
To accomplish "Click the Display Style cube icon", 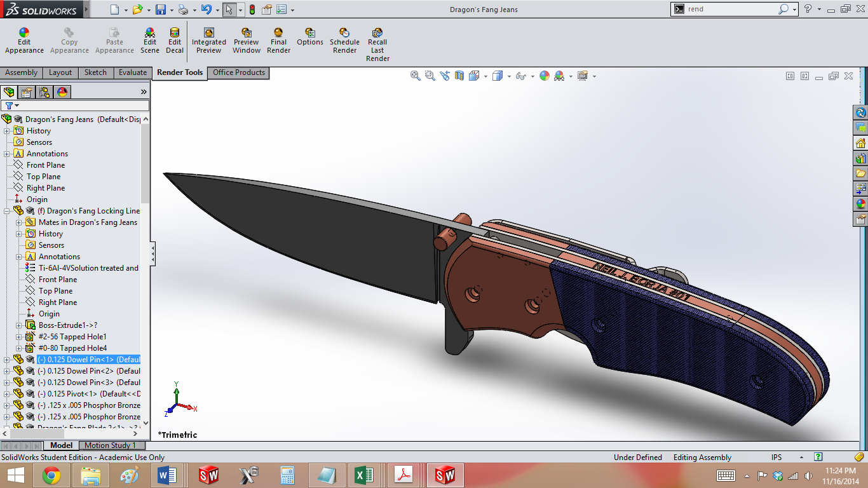I will 498,76.
